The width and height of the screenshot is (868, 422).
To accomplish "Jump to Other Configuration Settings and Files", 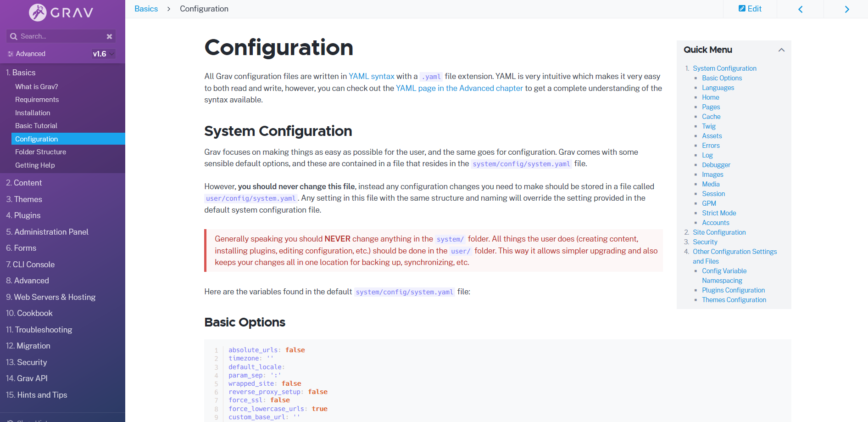I will coord(735,256).
